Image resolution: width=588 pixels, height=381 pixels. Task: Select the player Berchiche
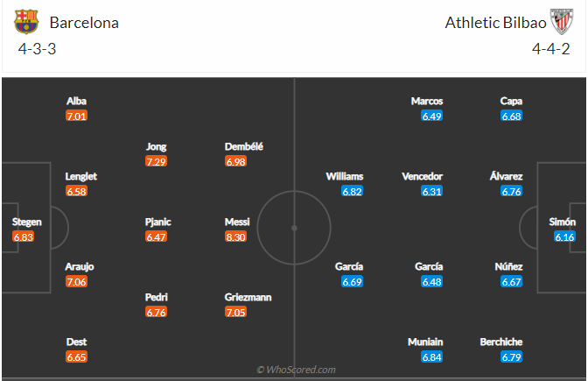pyautogui.click(x=501, y=342)
